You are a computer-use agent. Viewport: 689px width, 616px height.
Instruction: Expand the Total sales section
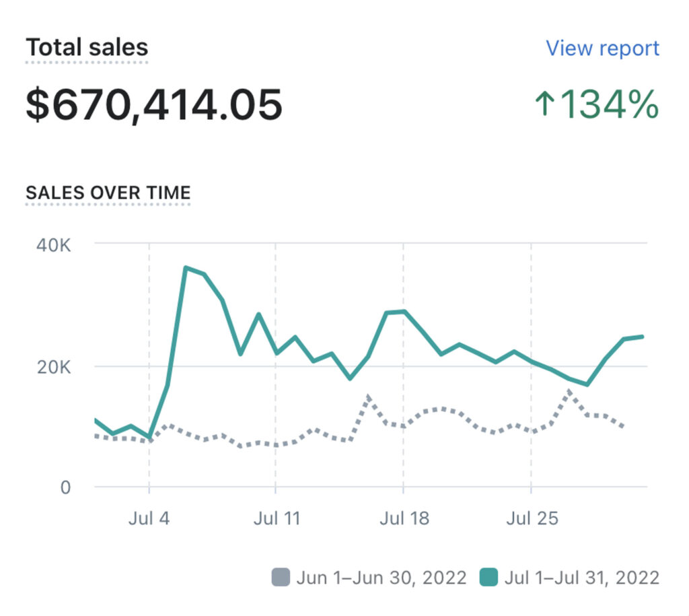point(86,47)
